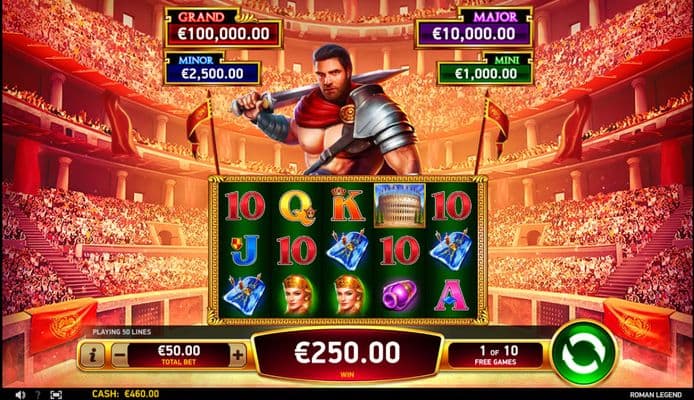Click the €50.00 total bet field

(x=179, y=355)
